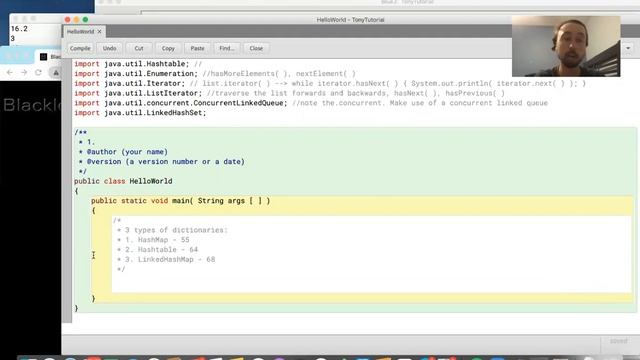This screenshot has height=360, width=640.
Task: Click the '16.2' output in terminal window
Action: coord(19,29)
